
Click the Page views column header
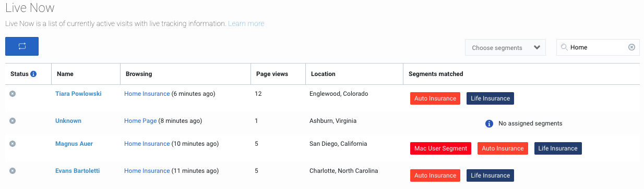click(272, 74)
